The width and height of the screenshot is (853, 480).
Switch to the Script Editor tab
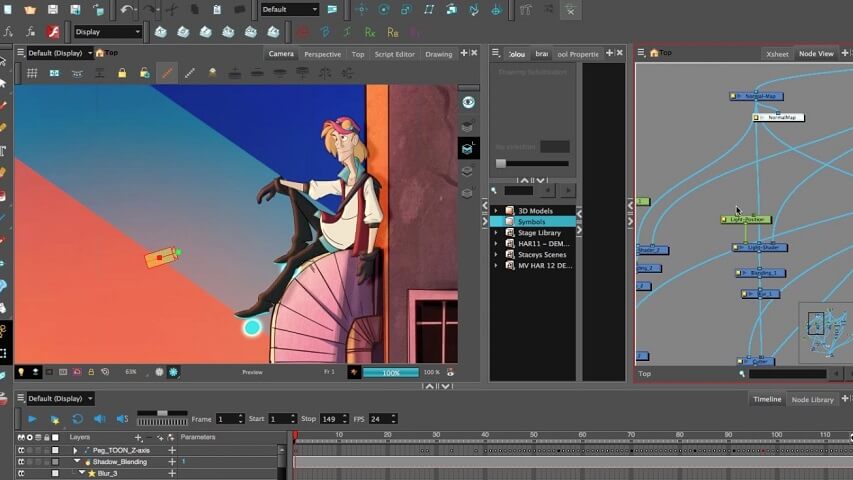(x=394, y=54)
